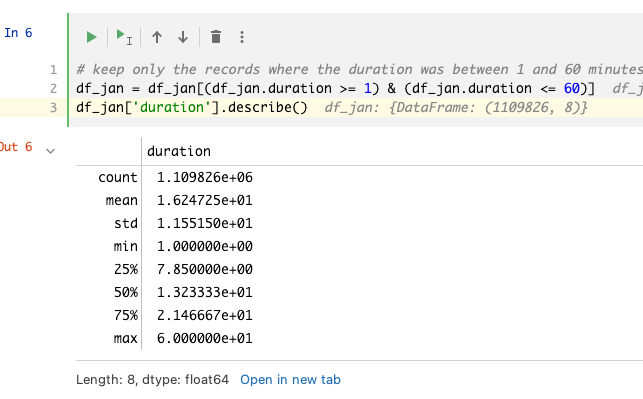Click the 'Length: 8, dtype: float64' summary text
This screenshot has height=399, width=643.
[153, 380]
